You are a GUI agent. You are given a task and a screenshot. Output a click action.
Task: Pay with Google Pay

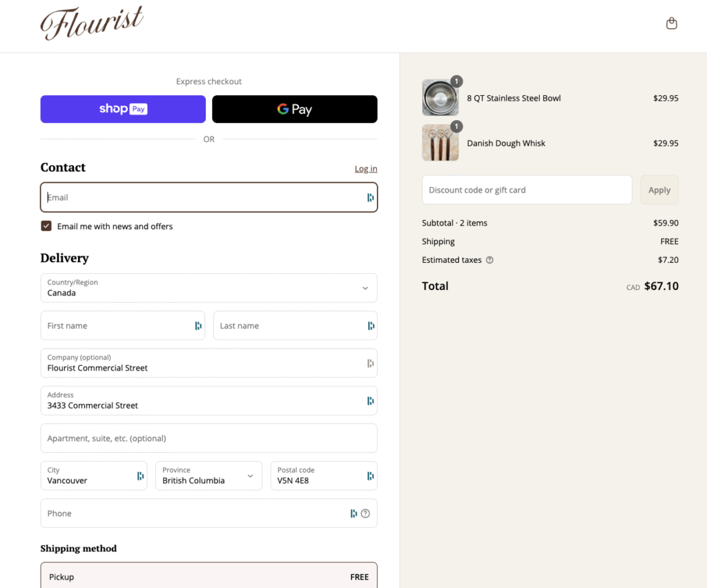[295, 109]
